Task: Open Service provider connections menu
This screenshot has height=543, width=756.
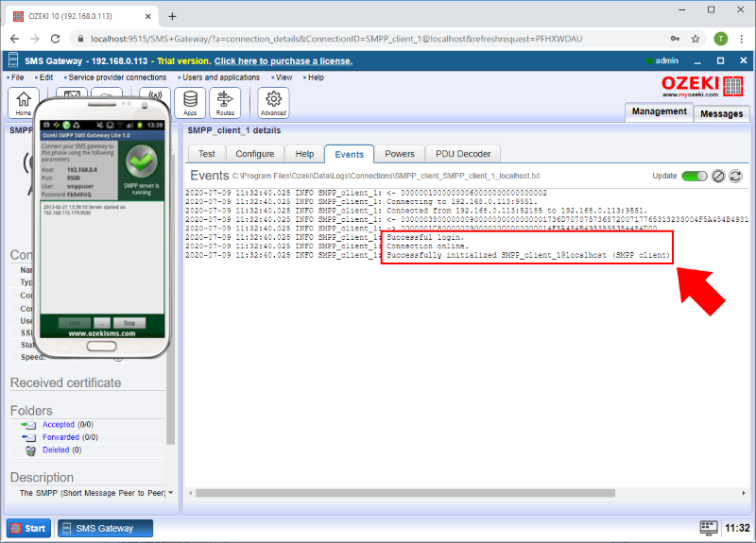Action: (115, 77)
